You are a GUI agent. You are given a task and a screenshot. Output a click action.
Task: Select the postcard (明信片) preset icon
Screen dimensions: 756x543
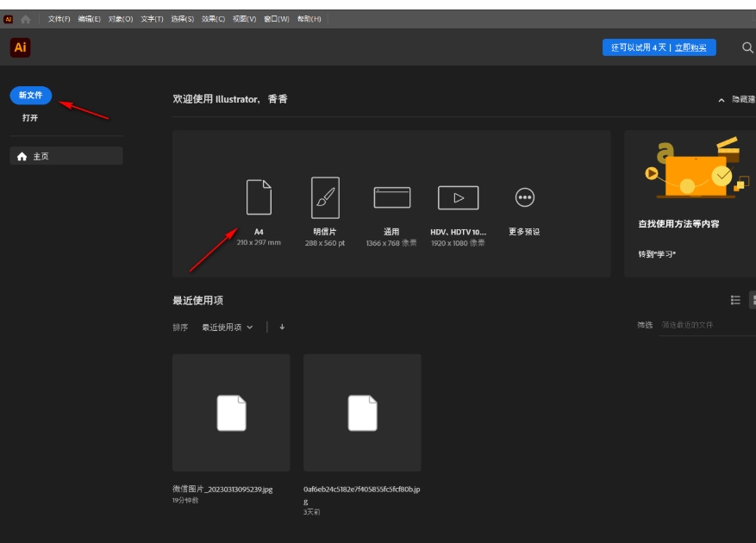(325, 197)
